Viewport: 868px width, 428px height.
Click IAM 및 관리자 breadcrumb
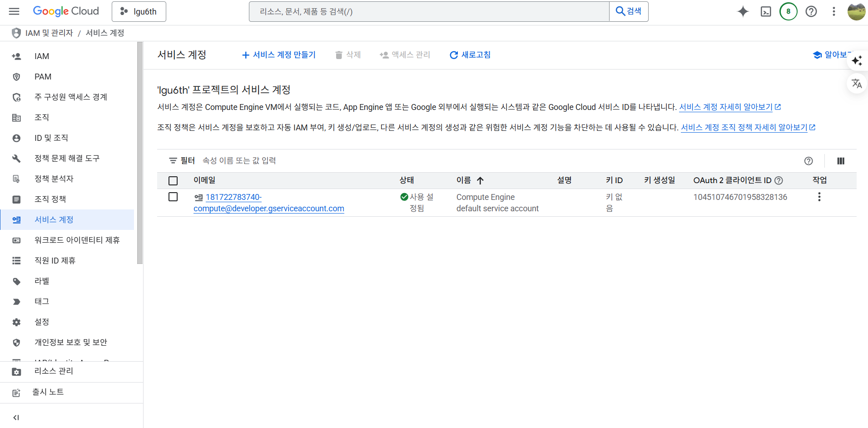(x=49, y=33)
